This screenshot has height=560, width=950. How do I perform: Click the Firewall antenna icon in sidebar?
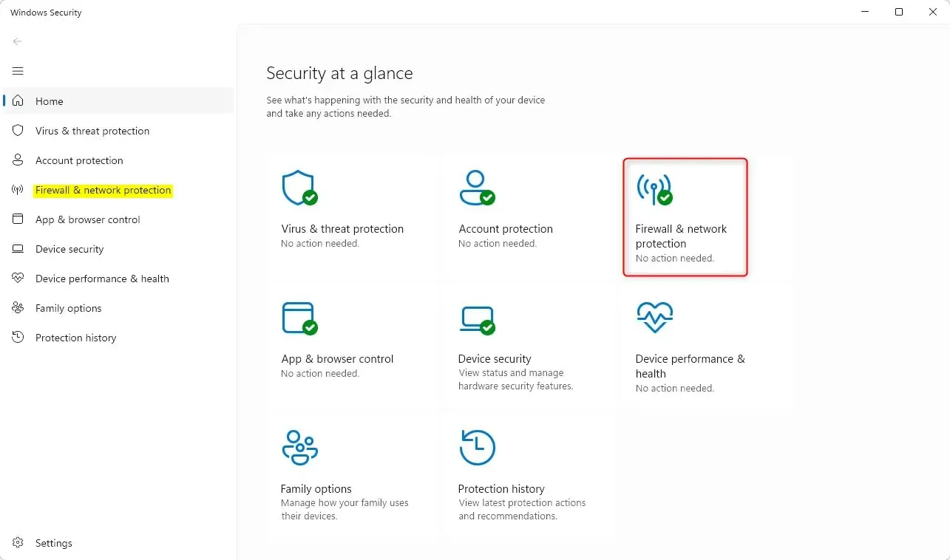click(x=18, y=190)
